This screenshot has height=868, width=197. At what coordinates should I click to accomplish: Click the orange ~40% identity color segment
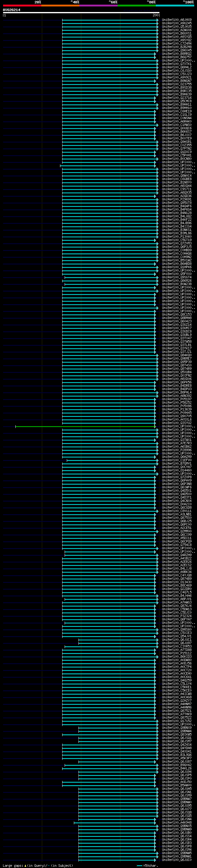point(60,6)
